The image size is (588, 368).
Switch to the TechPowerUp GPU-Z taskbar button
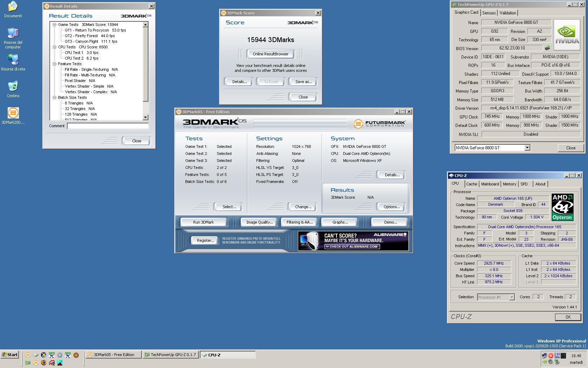click(171, 355)
